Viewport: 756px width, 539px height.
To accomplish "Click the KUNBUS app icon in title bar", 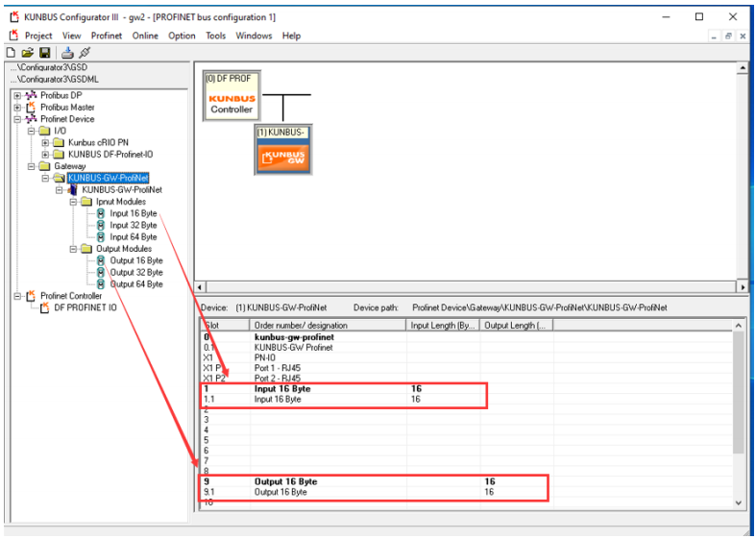I will pyautogui.click(x=14, y=17).
